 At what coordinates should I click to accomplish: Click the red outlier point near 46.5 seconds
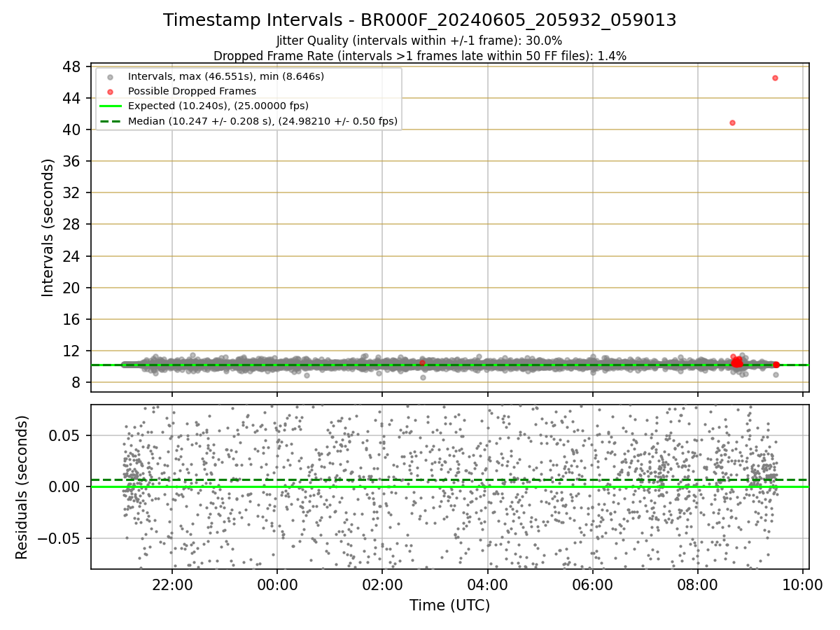point(775,78)
